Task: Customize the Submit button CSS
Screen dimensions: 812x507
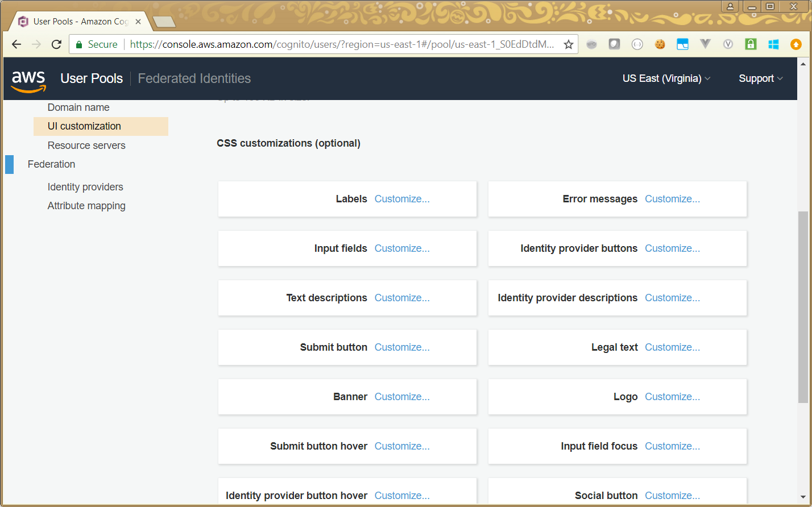Action: click(401, 347)
